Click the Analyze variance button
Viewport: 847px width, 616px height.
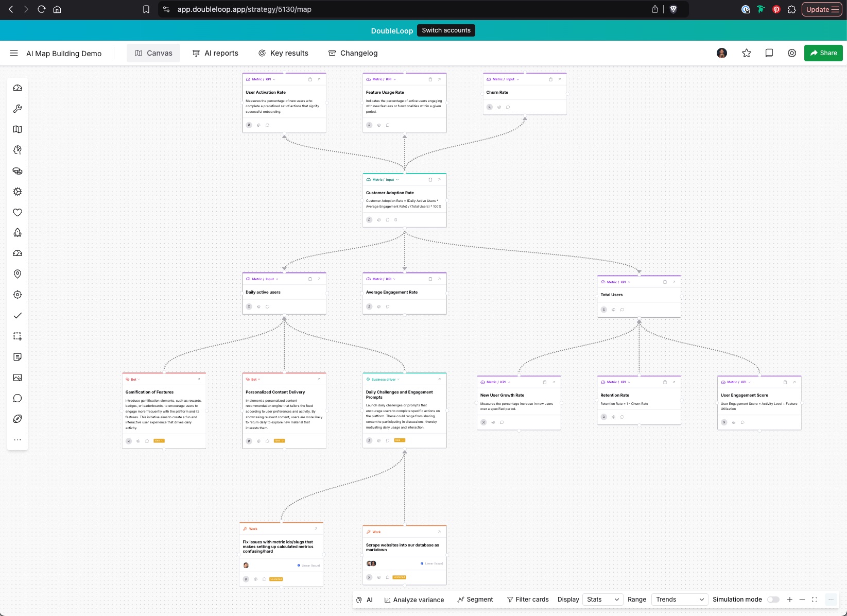coord(414,600)
